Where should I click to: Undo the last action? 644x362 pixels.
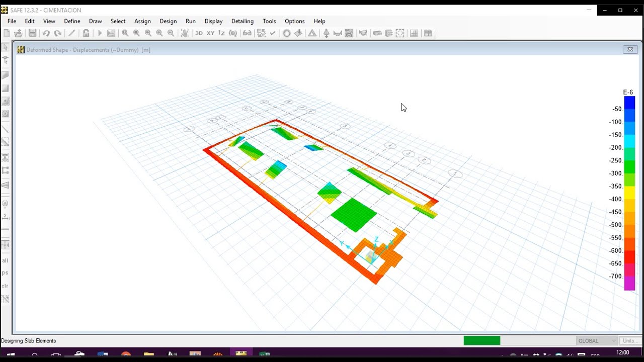46,33
